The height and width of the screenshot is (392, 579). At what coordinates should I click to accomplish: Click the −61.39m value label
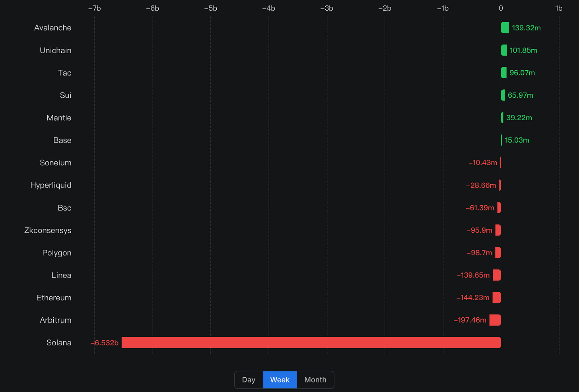click(480, 208)
